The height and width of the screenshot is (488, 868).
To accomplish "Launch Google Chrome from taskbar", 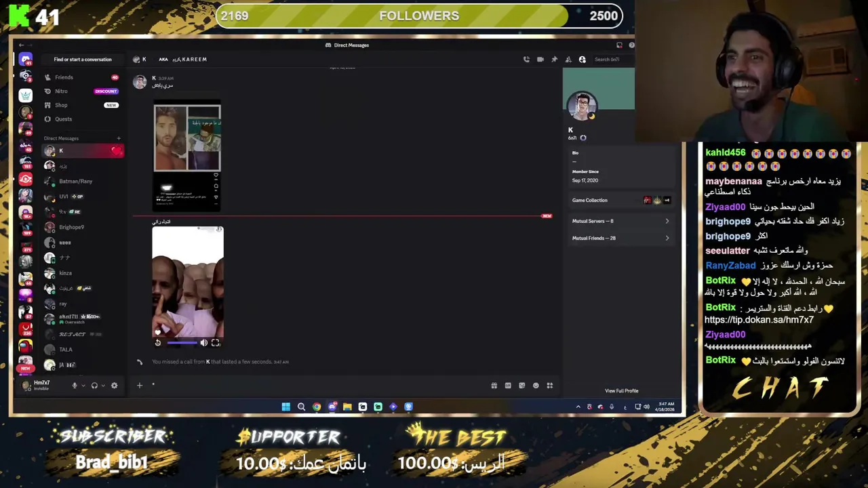I will pyautogui.click(x=317, y=407).
